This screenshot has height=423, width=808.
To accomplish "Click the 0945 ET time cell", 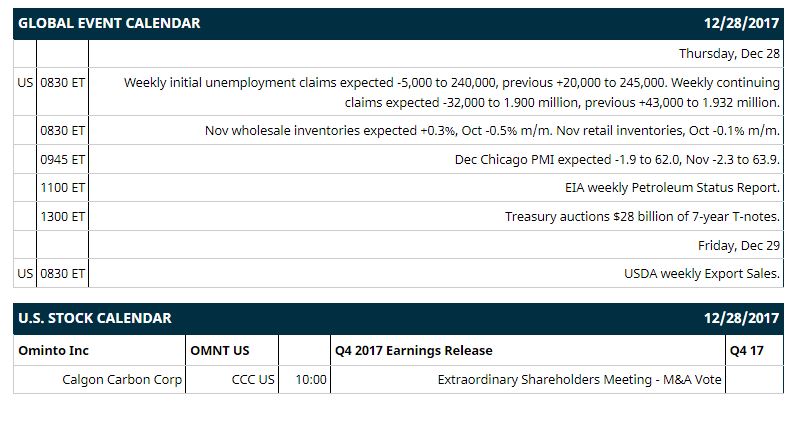I will point(62,159).
